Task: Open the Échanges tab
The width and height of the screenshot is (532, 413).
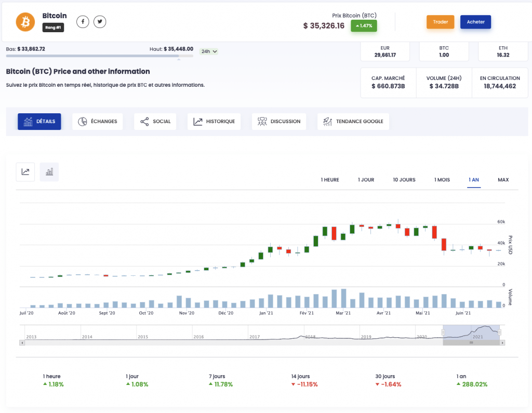Action: coord(97,122)
